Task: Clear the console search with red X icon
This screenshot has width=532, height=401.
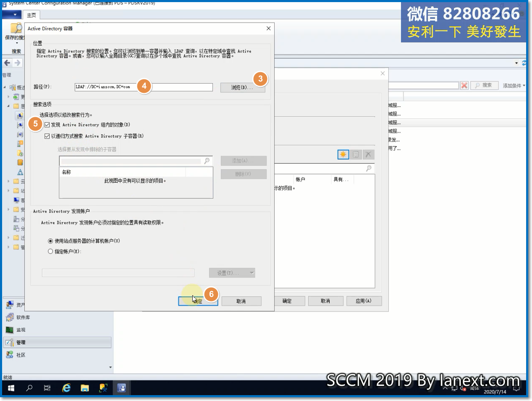Action: pos(464,85)
